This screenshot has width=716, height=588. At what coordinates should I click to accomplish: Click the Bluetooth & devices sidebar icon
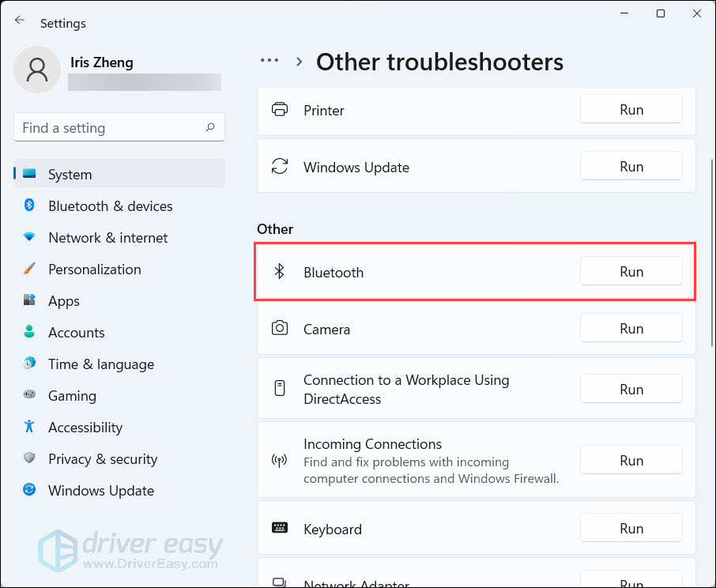pyautogui.click(x=29, y=205)
